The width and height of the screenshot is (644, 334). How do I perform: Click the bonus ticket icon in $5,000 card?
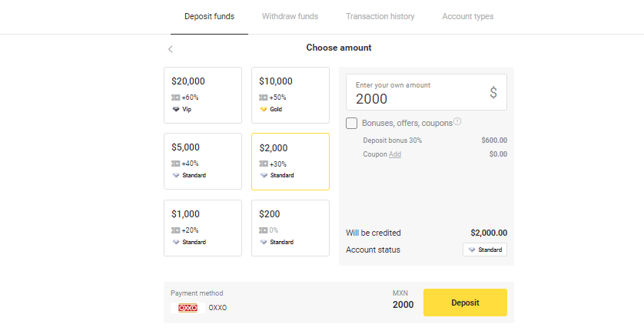click(176, 164)
